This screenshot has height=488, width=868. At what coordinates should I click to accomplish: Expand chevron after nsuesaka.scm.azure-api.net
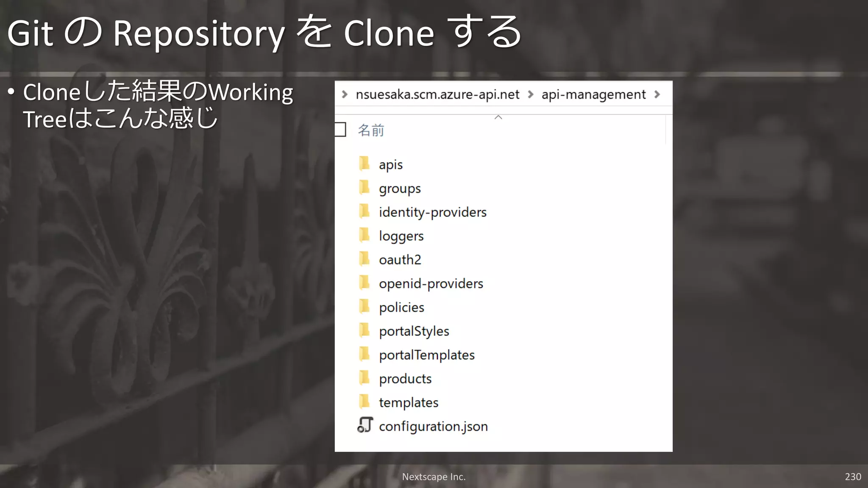tap(530, 94)
